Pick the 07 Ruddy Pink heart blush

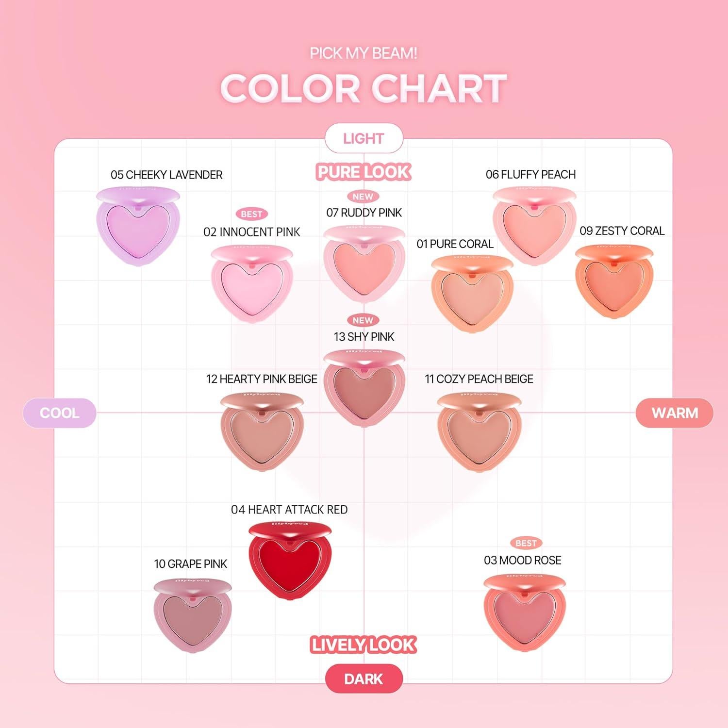click(x=364, y=265)
